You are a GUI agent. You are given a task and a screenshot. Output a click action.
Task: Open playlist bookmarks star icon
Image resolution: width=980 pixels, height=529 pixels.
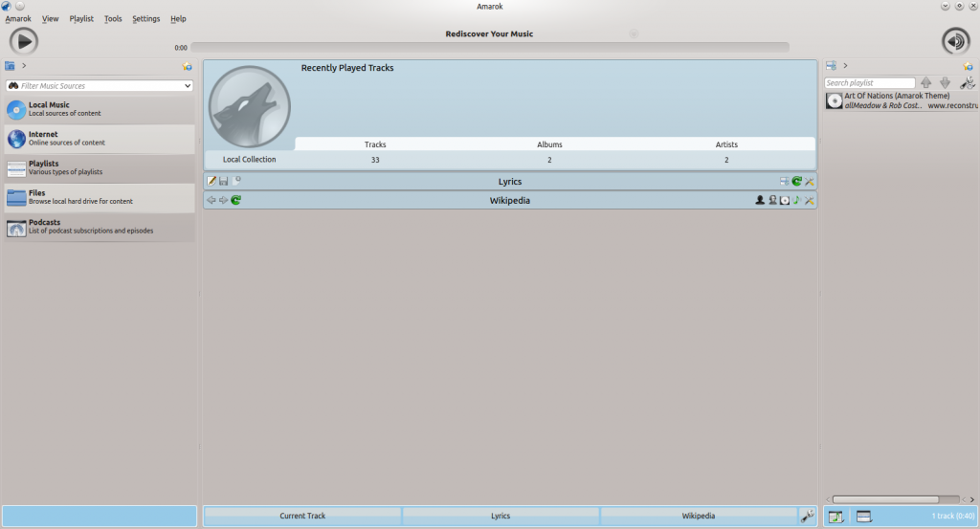click(x=968, y=66)
